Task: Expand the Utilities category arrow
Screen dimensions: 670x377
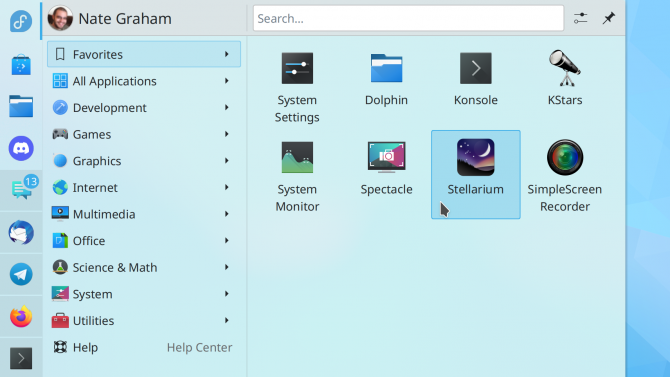Action: (x=226, y=320)
